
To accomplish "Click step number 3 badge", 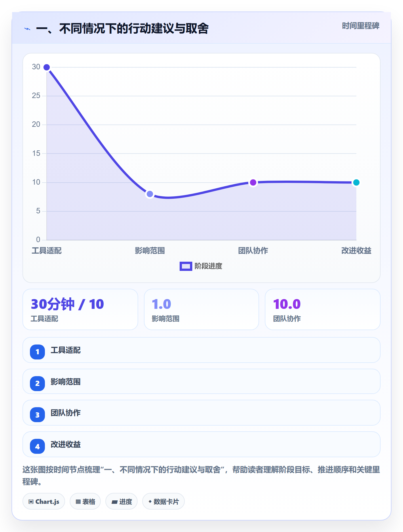I will coord(37,415).
